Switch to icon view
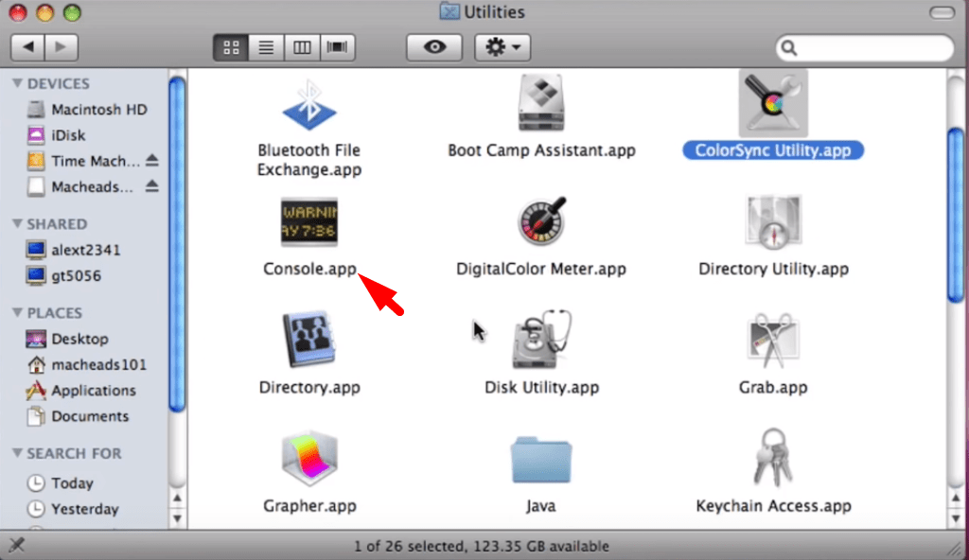 pos(231,47)
